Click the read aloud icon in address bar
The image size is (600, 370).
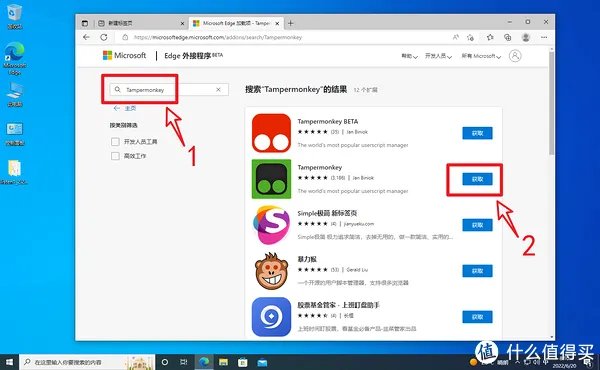click(x=455, y=37)
